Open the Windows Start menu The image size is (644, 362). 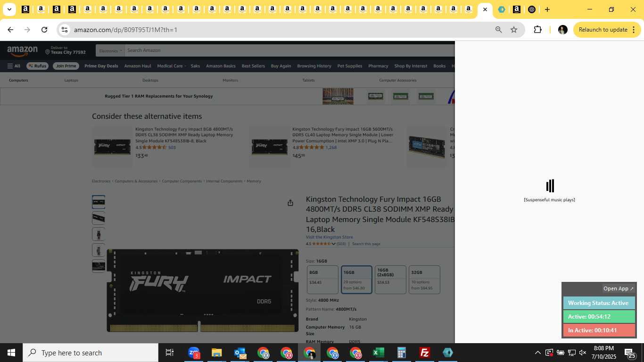coord(11,353)
